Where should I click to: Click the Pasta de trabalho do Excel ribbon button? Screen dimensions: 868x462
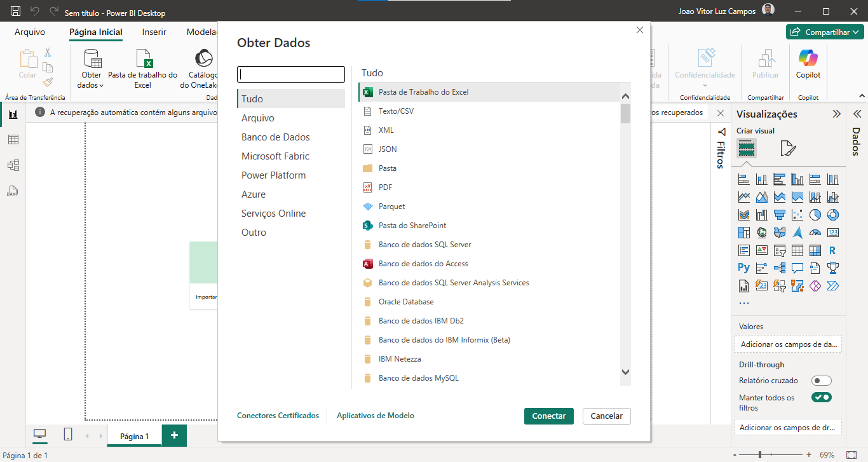pos(143,69)
